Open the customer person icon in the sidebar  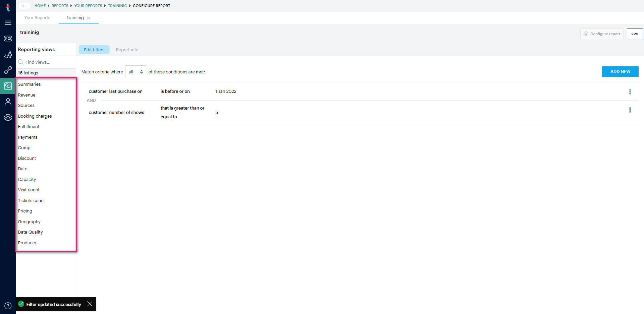tap(8, 102)
